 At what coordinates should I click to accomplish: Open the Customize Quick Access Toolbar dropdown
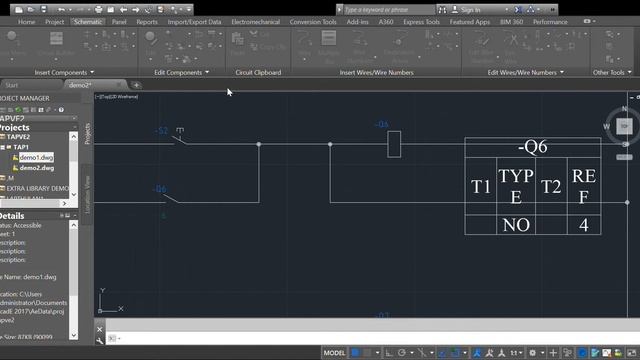[189, 9]
